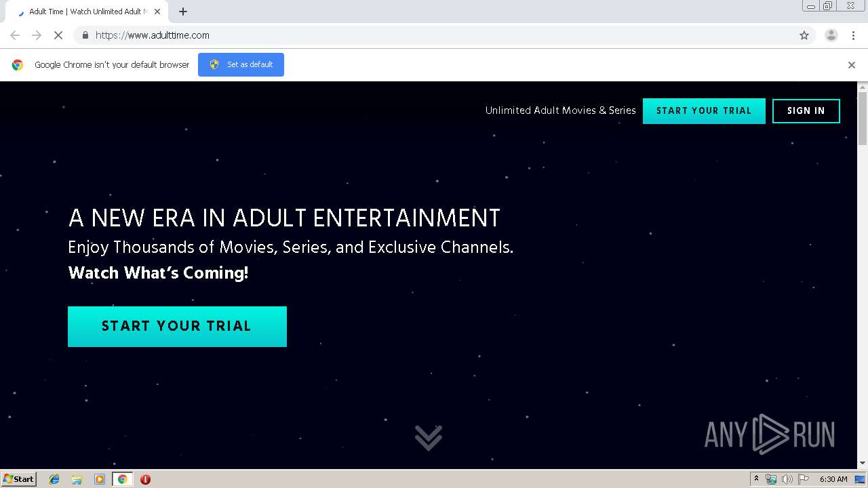
Task: Open the Chrome profile avatar menu
Action: (831, 35)
